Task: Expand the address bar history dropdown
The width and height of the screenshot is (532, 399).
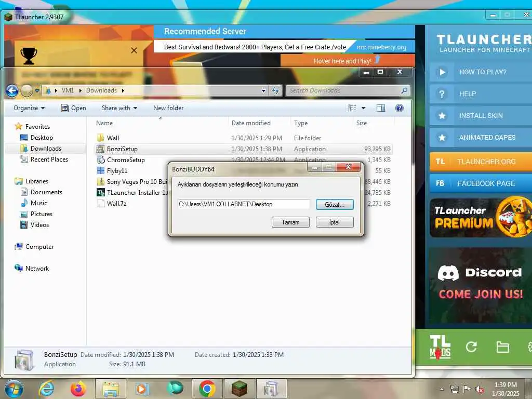Action: tap(263, 90)
